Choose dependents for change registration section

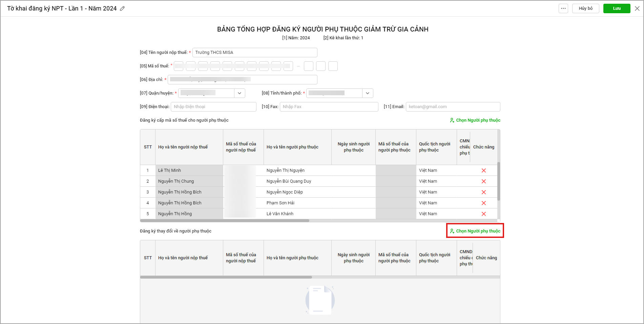475,231
